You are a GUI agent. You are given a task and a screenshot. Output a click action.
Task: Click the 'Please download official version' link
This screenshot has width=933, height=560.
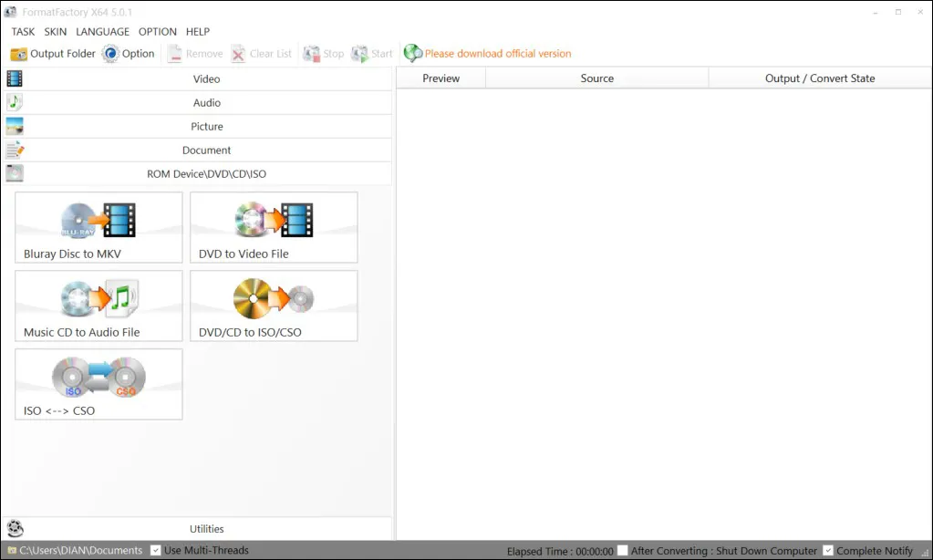tap(497, 54)
